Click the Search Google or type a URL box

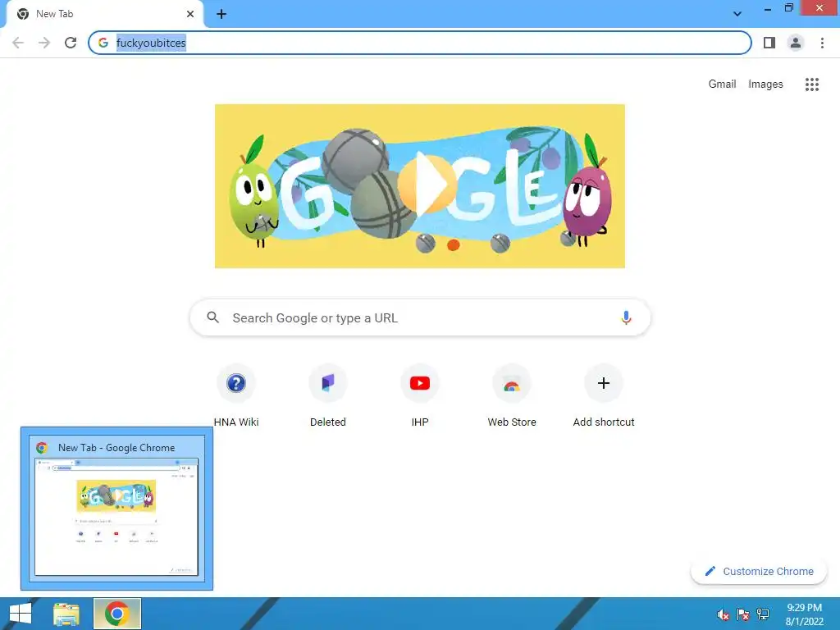420,317
